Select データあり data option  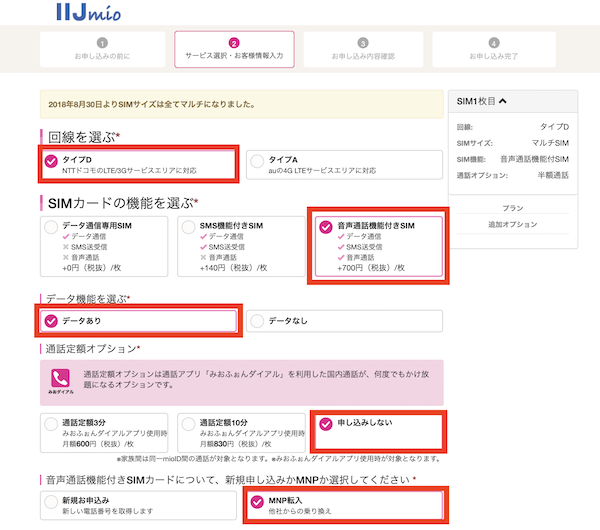click(139, 321)
